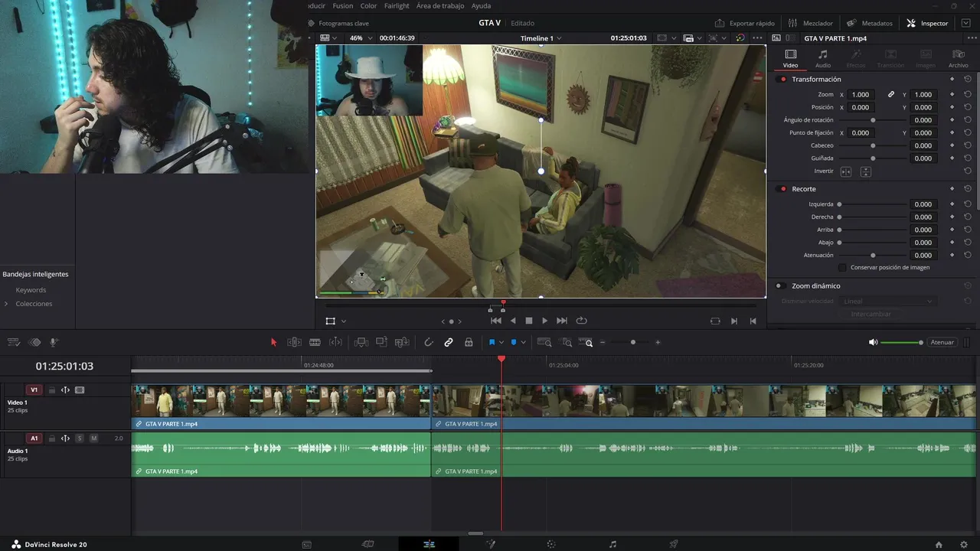
Task: Open the Disminuir velocidad Lineal dropdown
Action: (x=888, y=302)
